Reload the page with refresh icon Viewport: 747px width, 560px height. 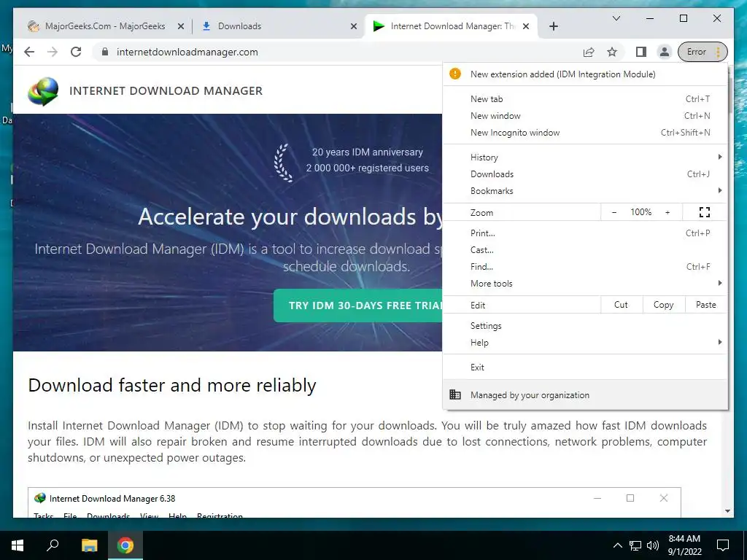pos(76,52)
